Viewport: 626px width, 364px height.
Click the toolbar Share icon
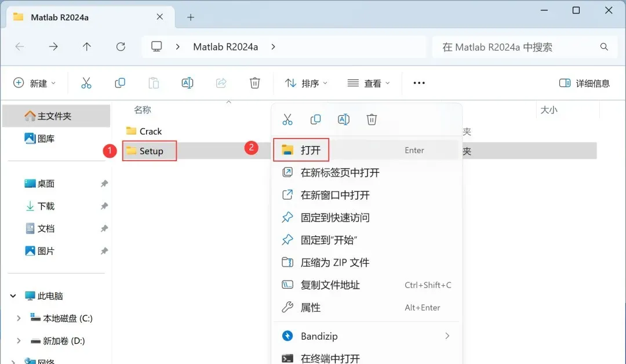coord(221,83)
